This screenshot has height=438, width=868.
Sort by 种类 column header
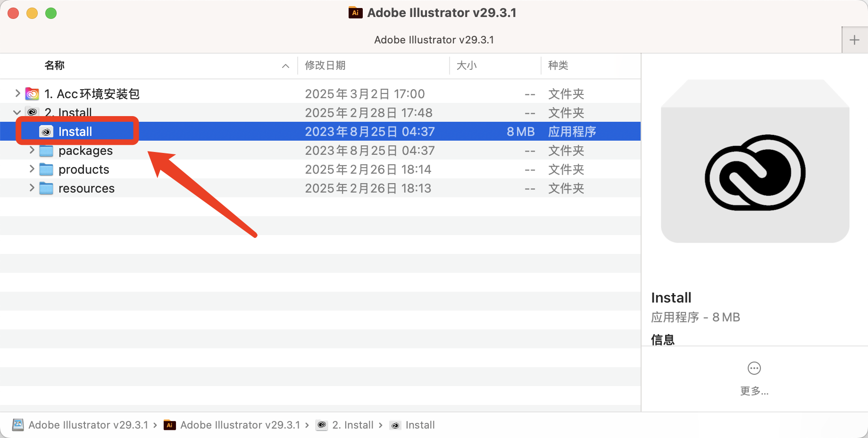coord(558,66)
